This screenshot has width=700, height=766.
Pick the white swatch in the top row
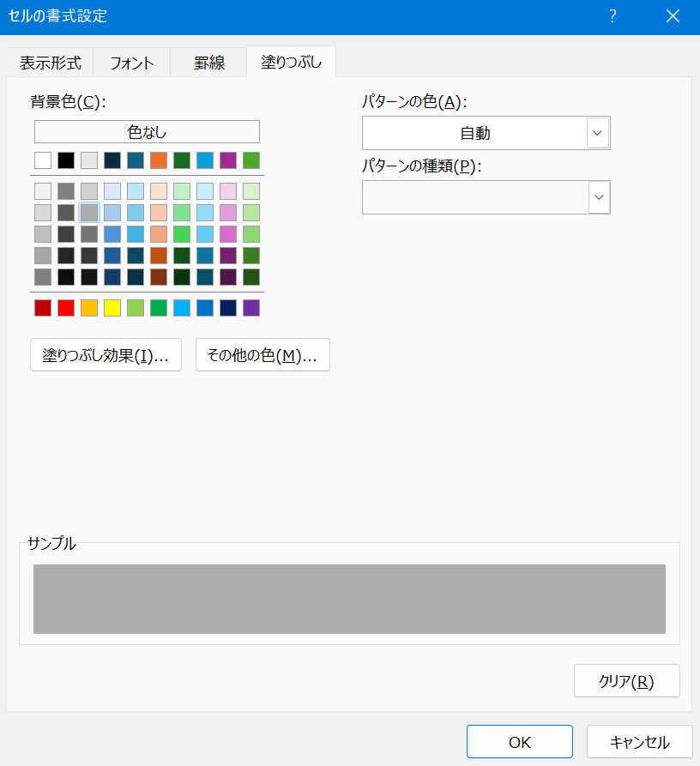point(43,160)
